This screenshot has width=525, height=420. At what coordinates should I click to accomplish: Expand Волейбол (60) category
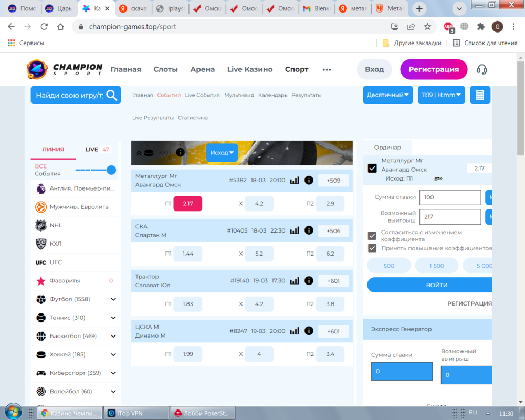pyautogui.click(x=113, y=391)
